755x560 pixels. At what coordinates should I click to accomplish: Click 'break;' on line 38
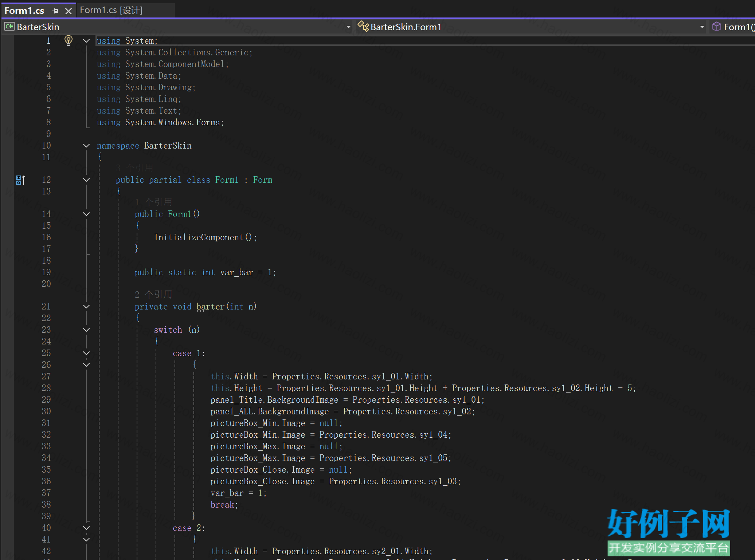point(224,505)
